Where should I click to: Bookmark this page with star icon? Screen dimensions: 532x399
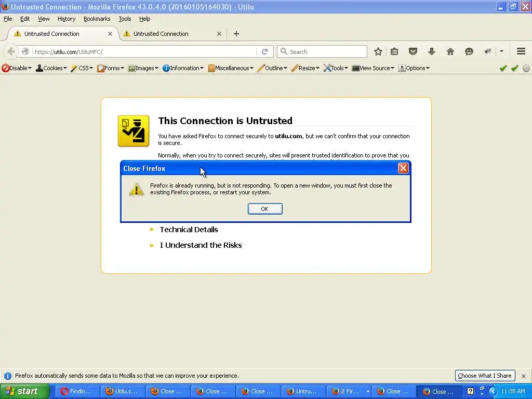[x=378, y=51]
